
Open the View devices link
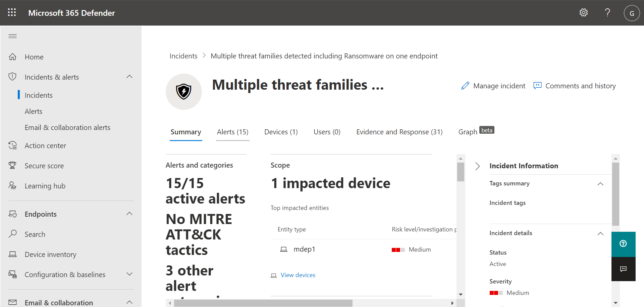tap(298, 275)
